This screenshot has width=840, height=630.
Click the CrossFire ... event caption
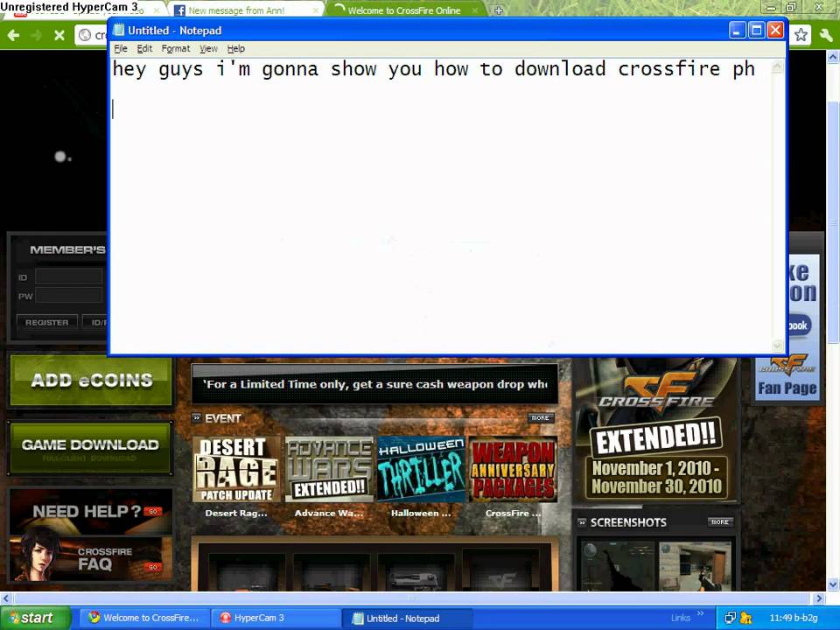click(514, 514)
